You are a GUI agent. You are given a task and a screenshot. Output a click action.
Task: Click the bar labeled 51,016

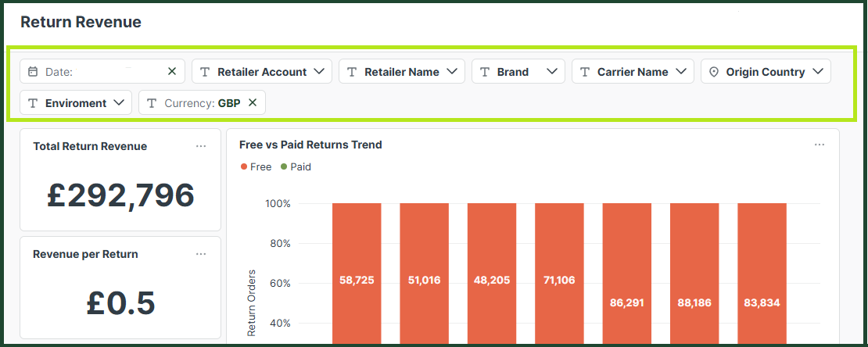tap(424, 274)
